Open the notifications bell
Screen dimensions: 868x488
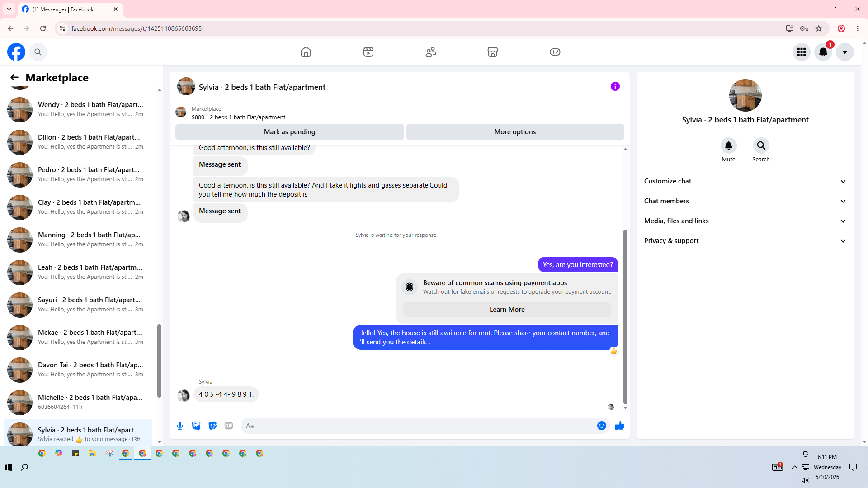coord(823,52)
